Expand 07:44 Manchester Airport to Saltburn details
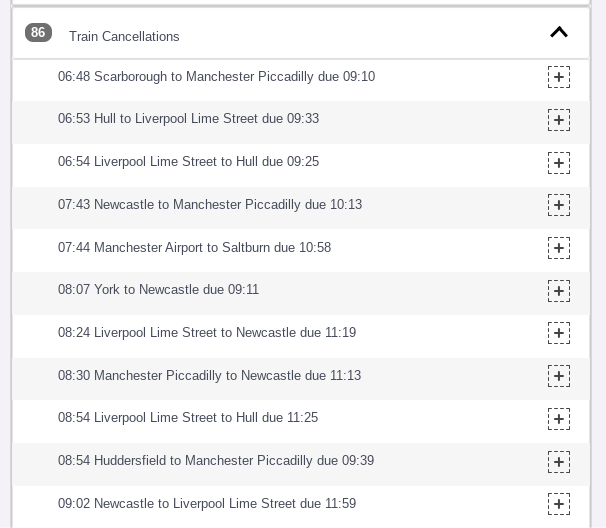Image resolution: width=606 pixels, height=528 pixels. point(559,248)
